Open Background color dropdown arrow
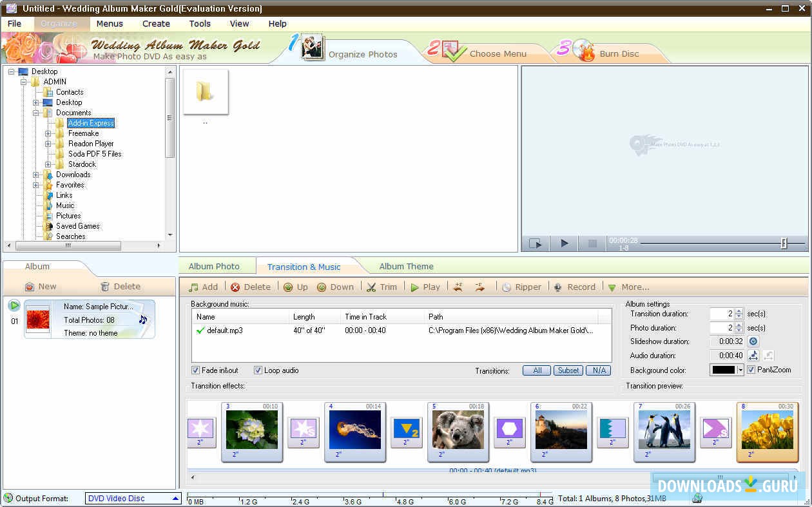Viewport: 812px width, 507px height. pos(740,370)
